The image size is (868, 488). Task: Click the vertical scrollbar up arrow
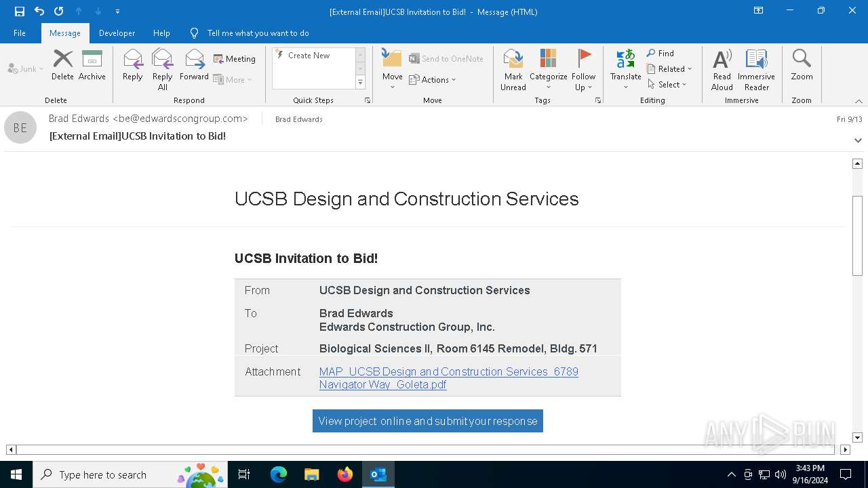tap(857, 163)
